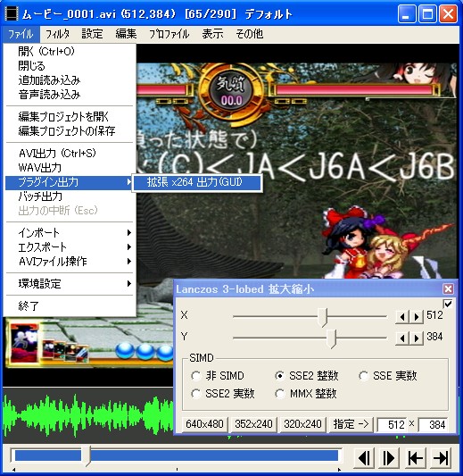Decrease Y value with left arrow
The image size is (463, 476).
[402, 338]
